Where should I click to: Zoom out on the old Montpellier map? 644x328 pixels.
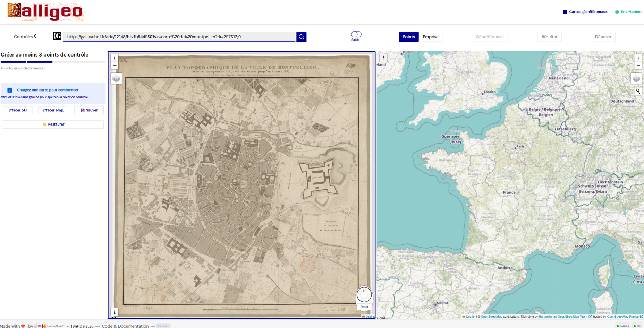tap(115, 66)
